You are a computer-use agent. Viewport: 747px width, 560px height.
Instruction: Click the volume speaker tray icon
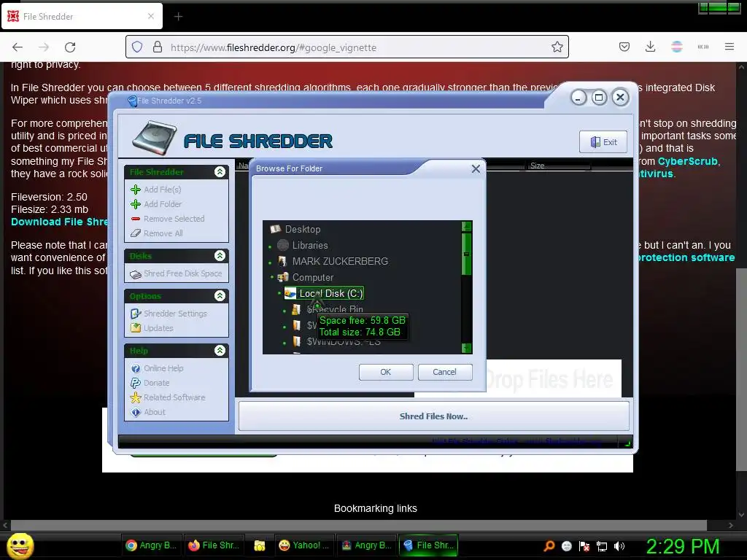(619, 546)
